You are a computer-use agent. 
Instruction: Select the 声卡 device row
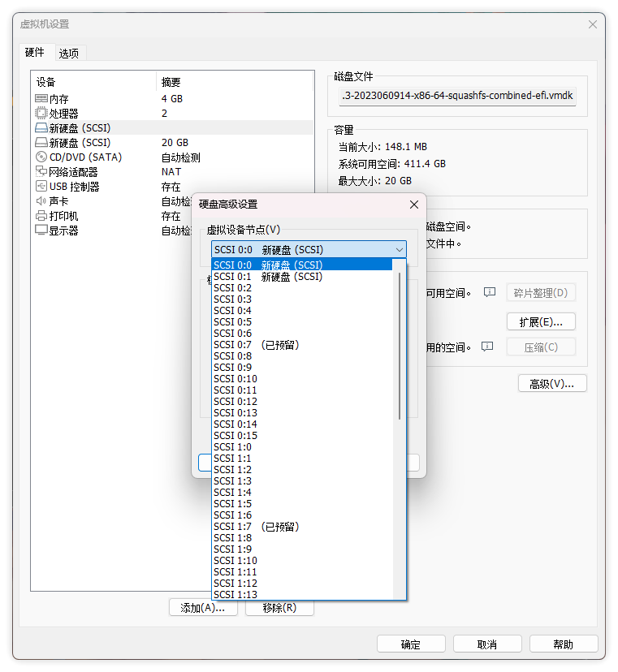[111, 201]
